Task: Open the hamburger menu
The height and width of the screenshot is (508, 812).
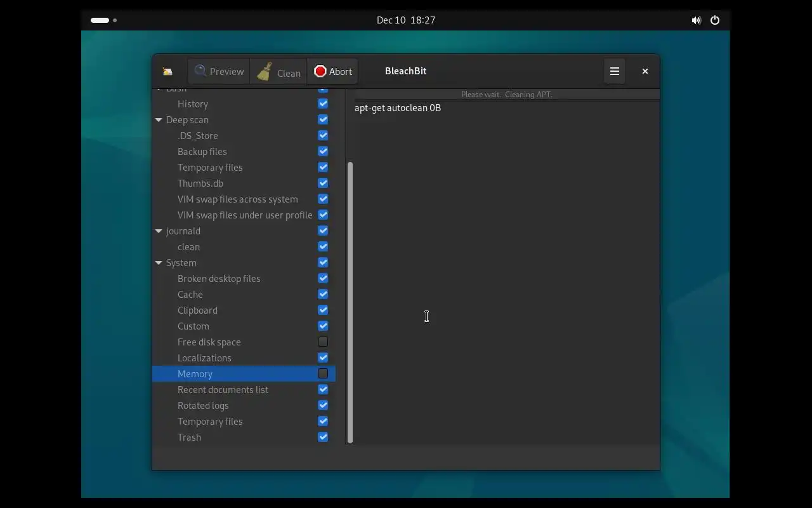Action: click(x=615, y=71)
